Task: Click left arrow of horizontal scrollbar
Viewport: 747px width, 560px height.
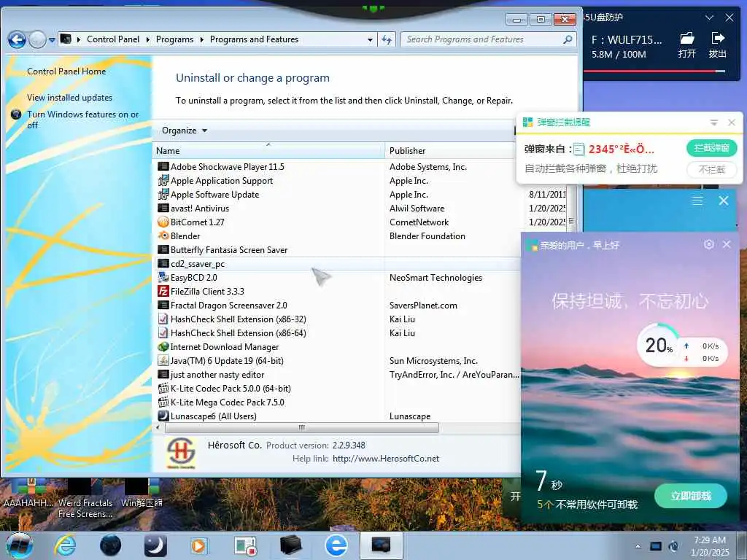Action: (x=158, y=427)
